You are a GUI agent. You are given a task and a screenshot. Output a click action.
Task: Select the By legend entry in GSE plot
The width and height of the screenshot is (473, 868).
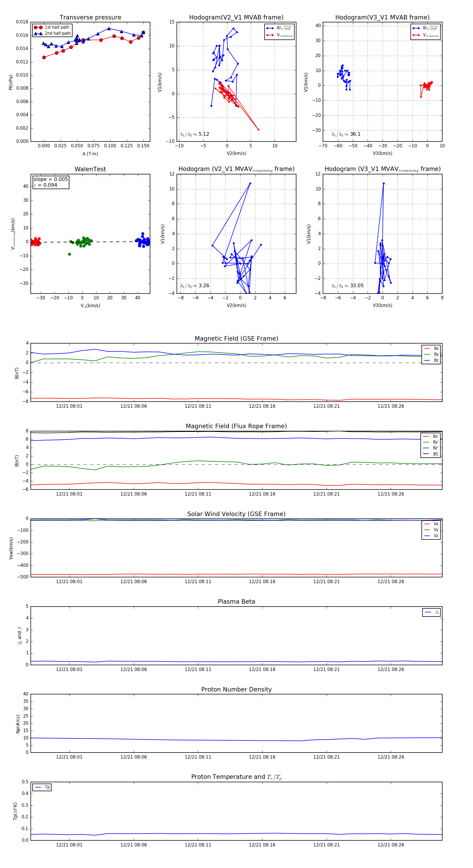[x=431, y=355]
